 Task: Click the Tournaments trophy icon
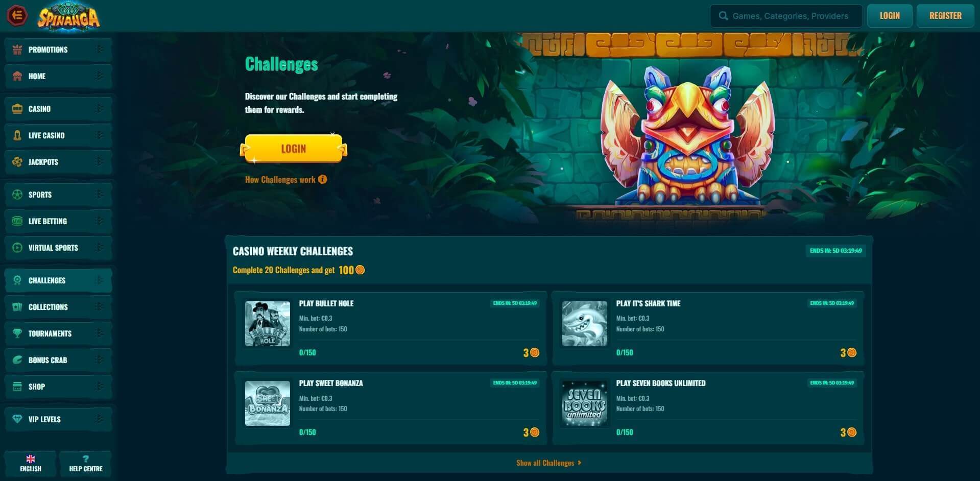pyautogui.click(x=17, y=333)
